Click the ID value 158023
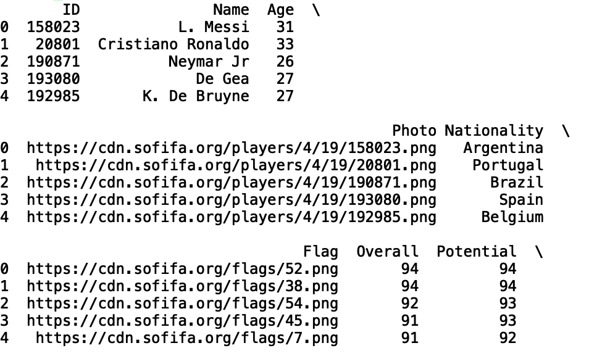Image resolution: width=610 pixels, height=364 pixels. pyautogui.click(x=53, y=27)
